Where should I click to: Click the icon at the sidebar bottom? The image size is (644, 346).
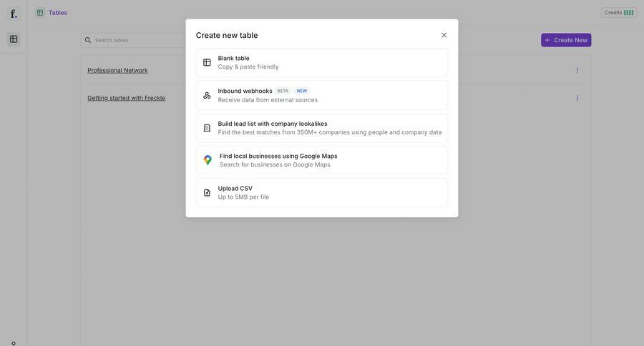point(14,343)
